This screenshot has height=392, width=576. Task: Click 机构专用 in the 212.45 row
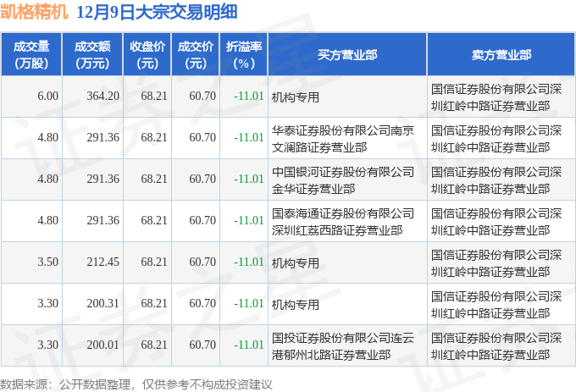[296, 263]
